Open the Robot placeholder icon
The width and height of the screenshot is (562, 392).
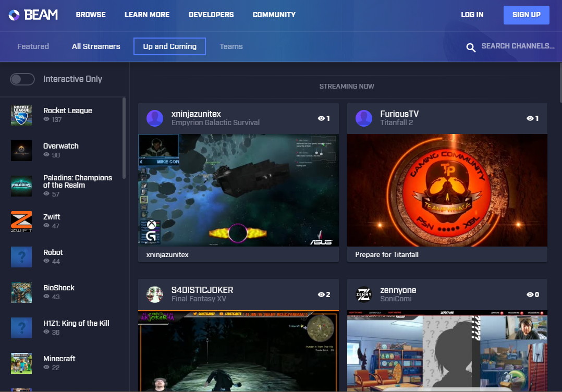tap(21, 257)
